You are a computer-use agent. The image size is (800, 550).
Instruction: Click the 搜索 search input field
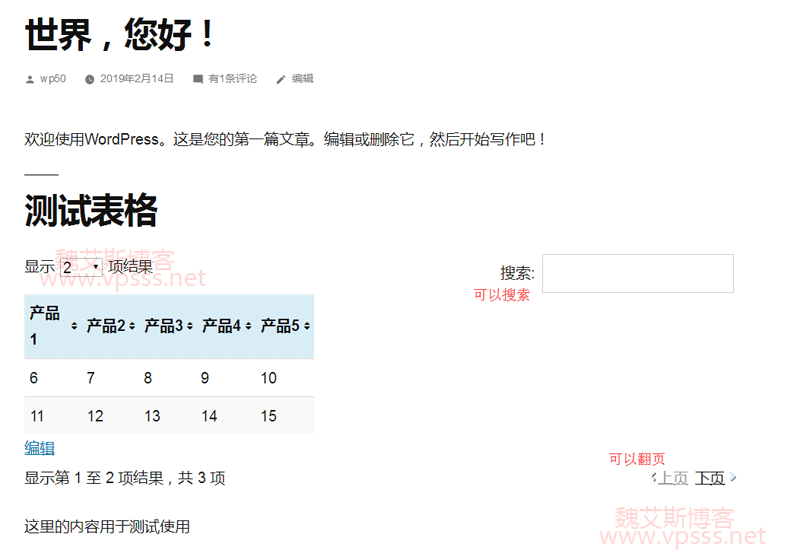(638, 273)
